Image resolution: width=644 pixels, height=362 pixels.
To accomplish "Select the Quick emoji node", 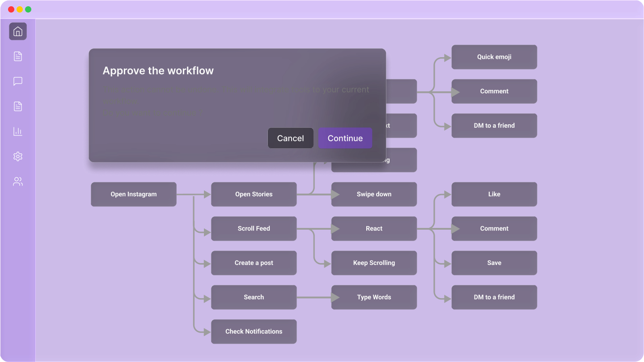I will click(x=494, y=57).
